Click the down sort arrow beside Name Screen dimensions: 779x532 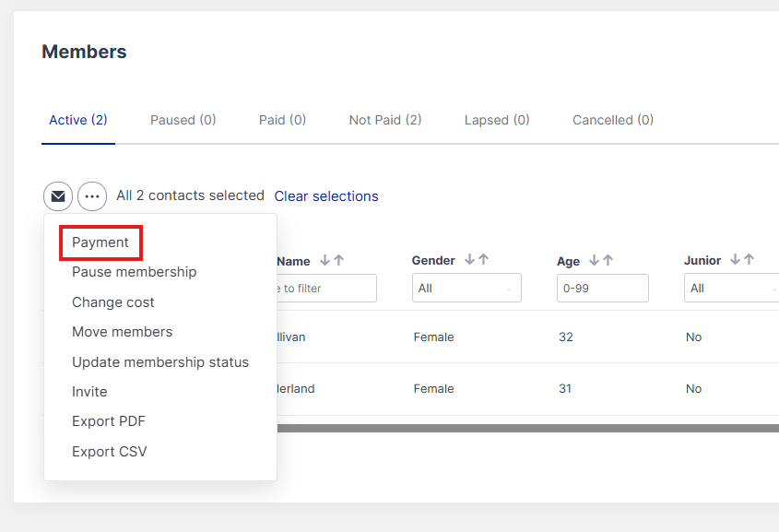coord(325,261)
